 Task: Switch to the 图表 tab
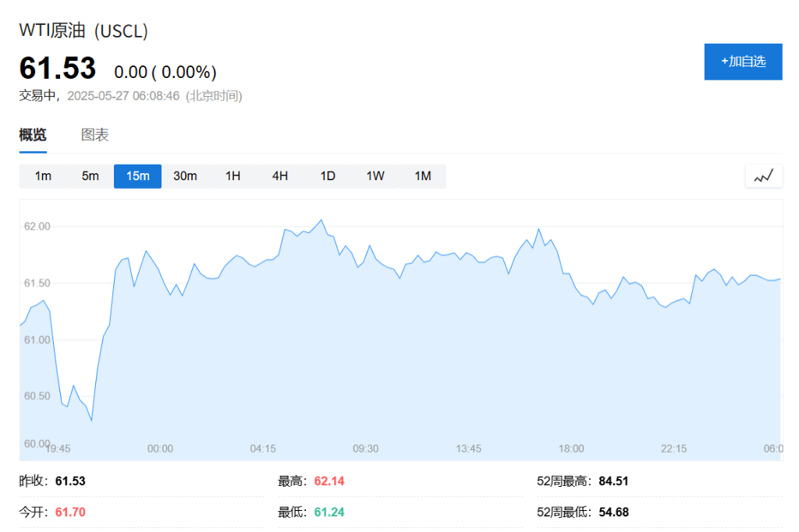tap(94, 135)
